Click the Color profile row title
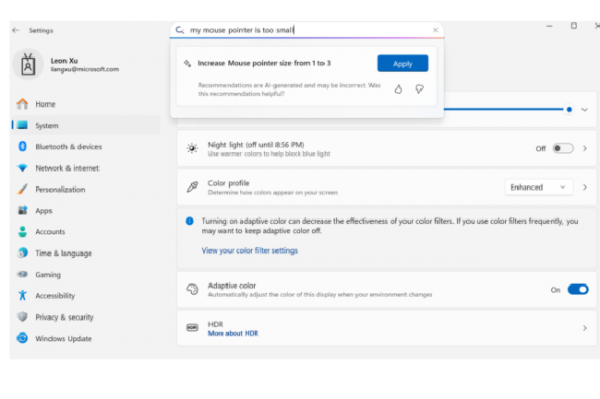Viewport: 600px width, 399px height. (228, 183)
